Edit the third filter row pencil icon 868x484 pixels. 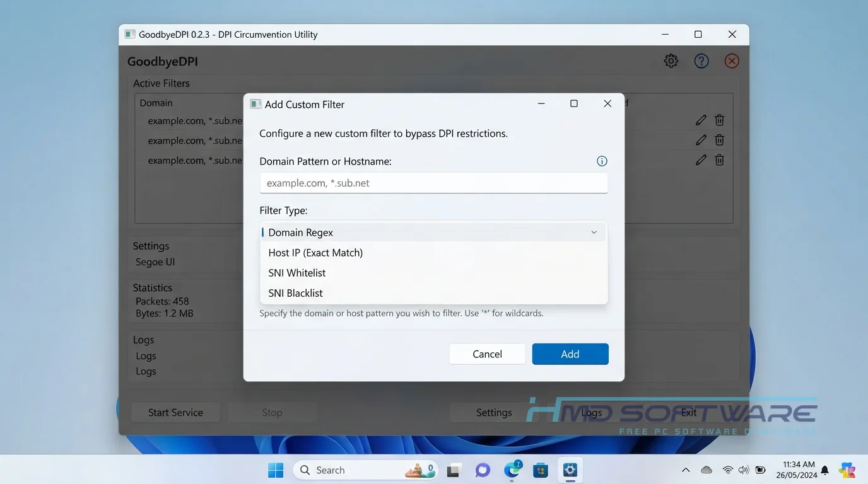point(701,160)
